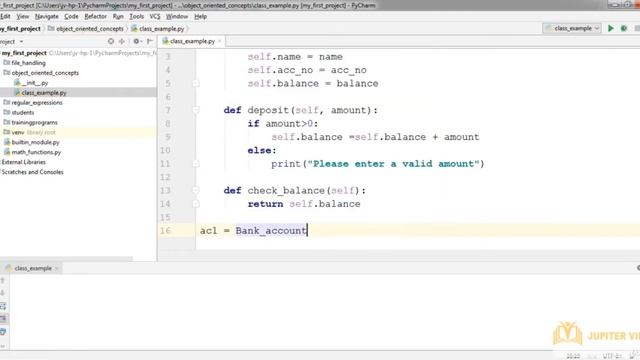Click the scroll-from-source target icon in Project panel
Screen dimensions: 640x360
click(111, 41)
